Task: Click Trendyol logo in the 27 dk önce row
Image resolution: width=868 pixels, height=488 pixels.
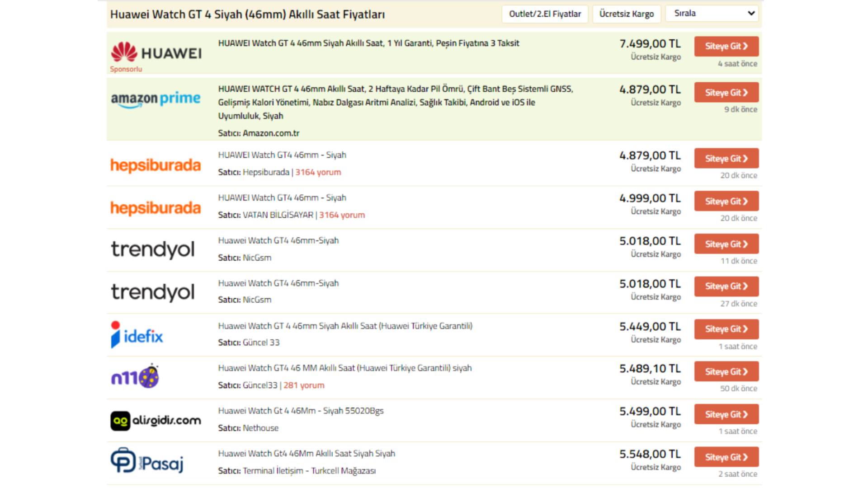Action: (153, 292)
